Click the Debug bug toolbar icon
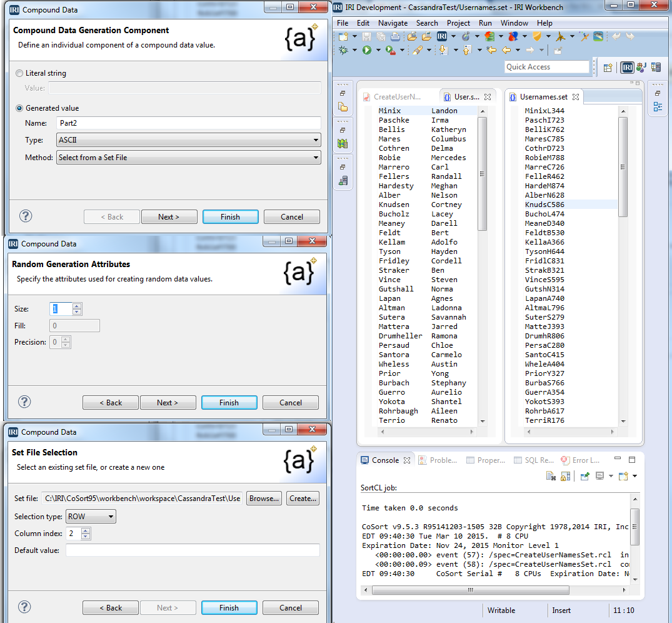This screenshot has width=672, height=623. click(343, 50)
